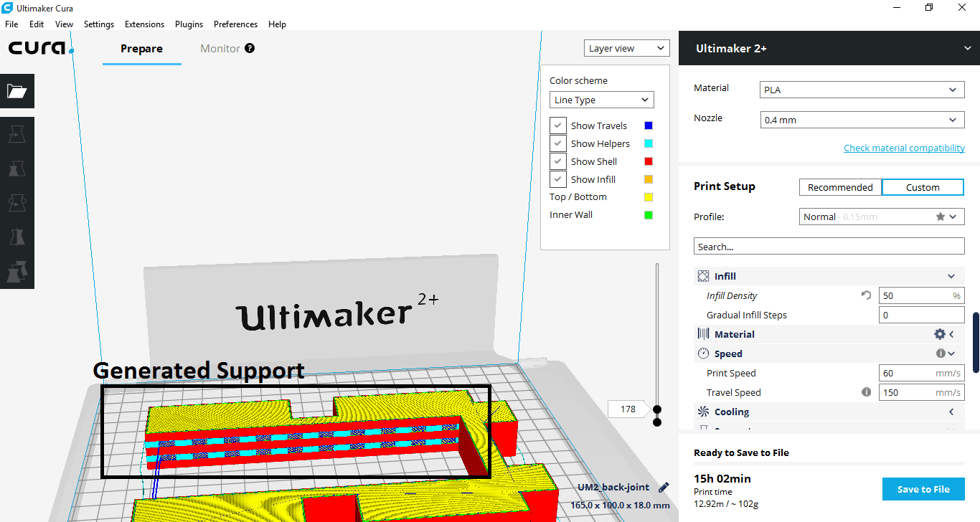The height and width of the screenshot is (522, 980).
Task: Click the Travel Speed info icon
Action: (866, 392)
